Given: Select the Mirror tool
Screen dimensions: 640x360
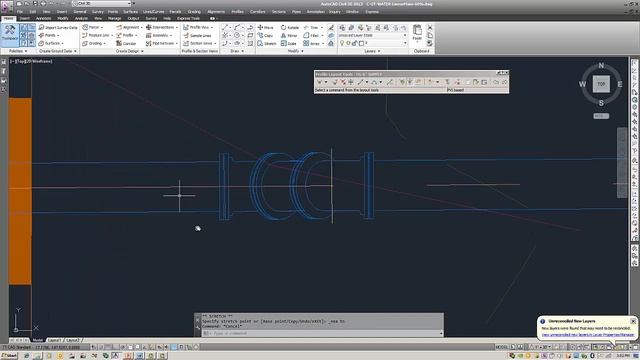Looking at the screenshot, I should 289,36.
